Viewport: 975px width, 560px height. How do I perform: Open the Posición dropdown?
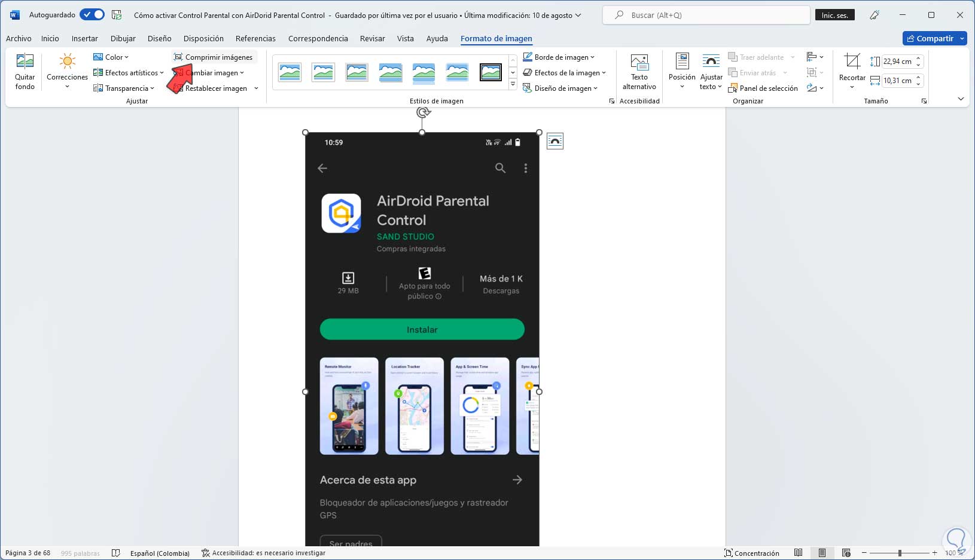(x=682, y=72)
